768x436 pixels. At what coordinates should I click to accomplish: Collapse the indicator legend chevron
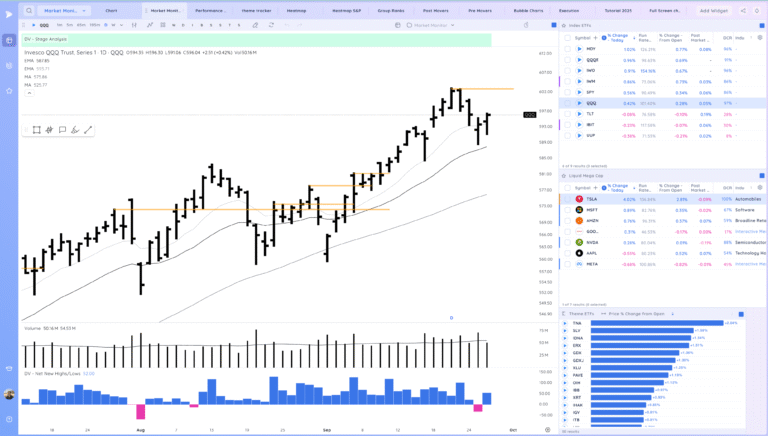tap(29, 93)
